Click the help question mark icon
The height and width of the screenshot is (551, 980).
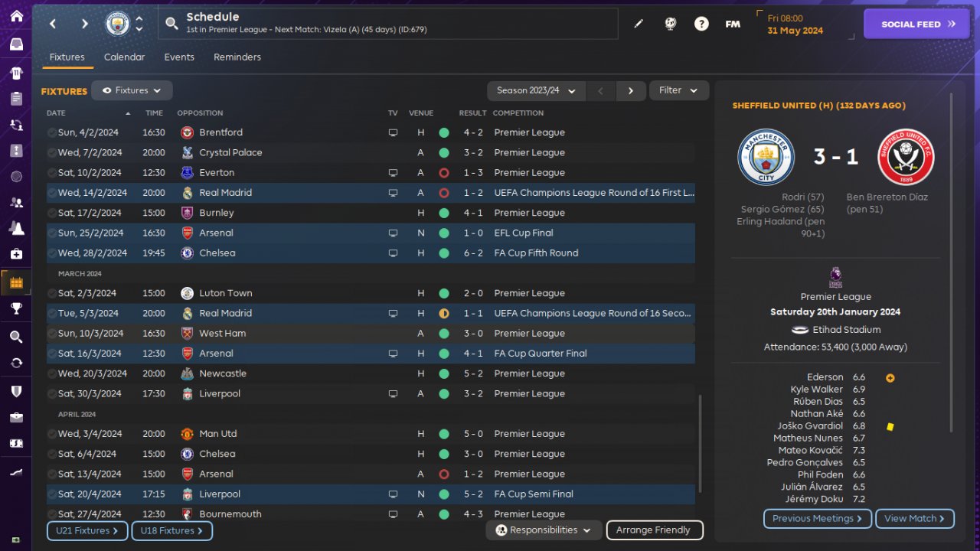click(x=701, y=24)
